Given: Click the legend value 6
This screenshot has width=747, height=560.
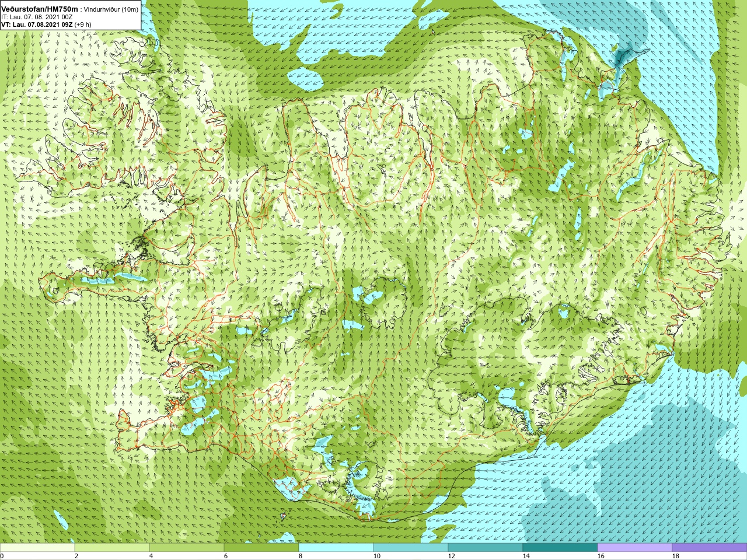Looking at the screenshot, I should click(x=226, y=556).
